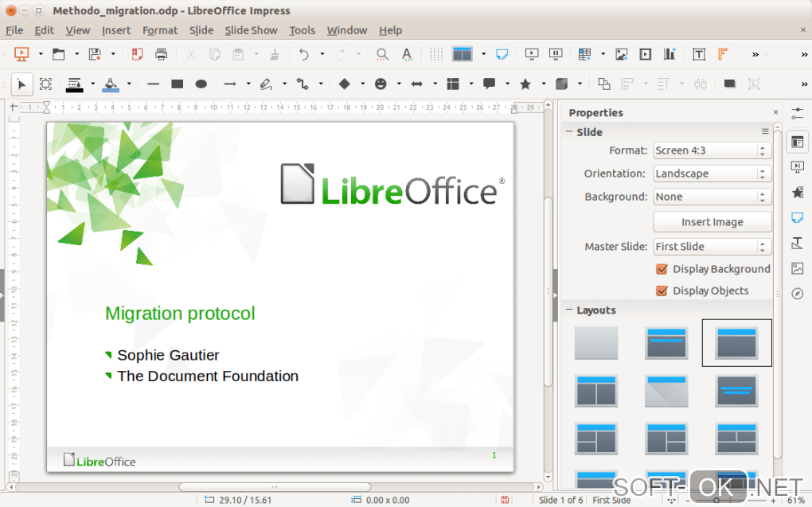Click the Undo arrow icon
Screen dimensions: 812x507
(x=304, y=54)
